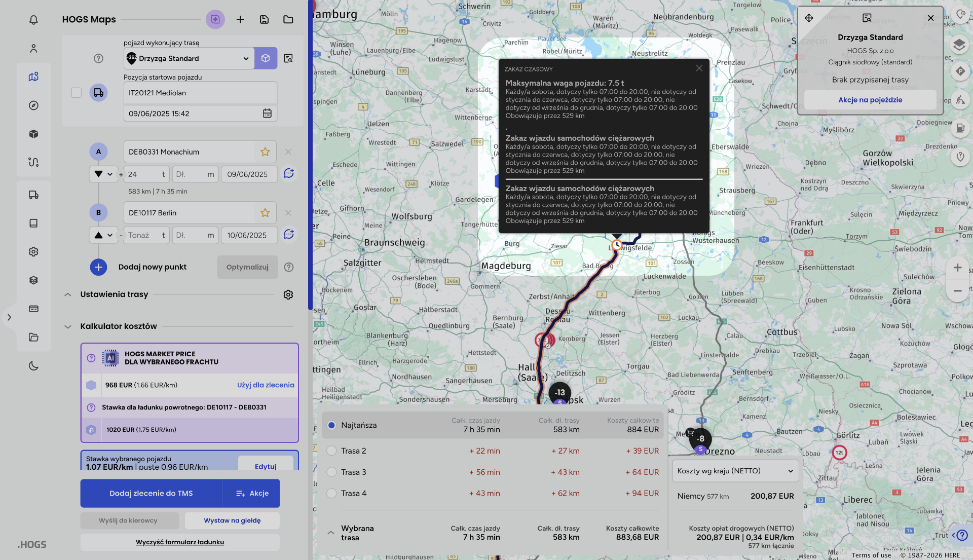Add DE80331 Monachium to favorites star

coord(265,152)
